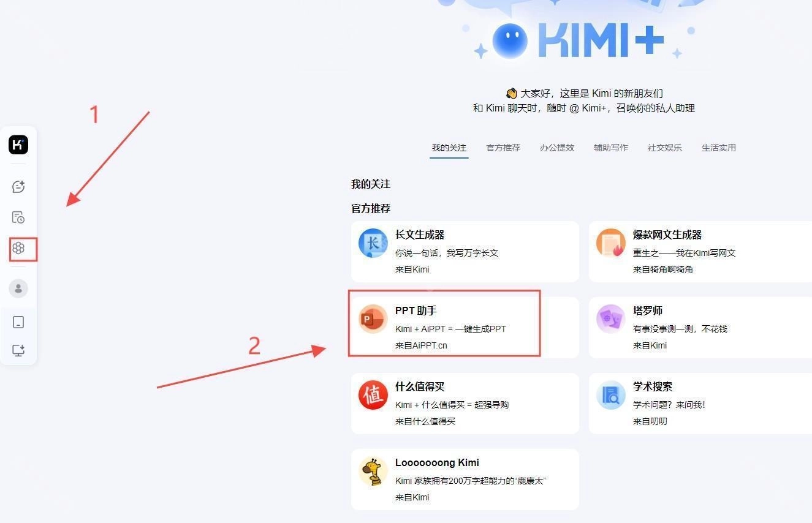812x523 pixels.
Task: Open chat history icon in sidebar
Action: click(18, 217)
